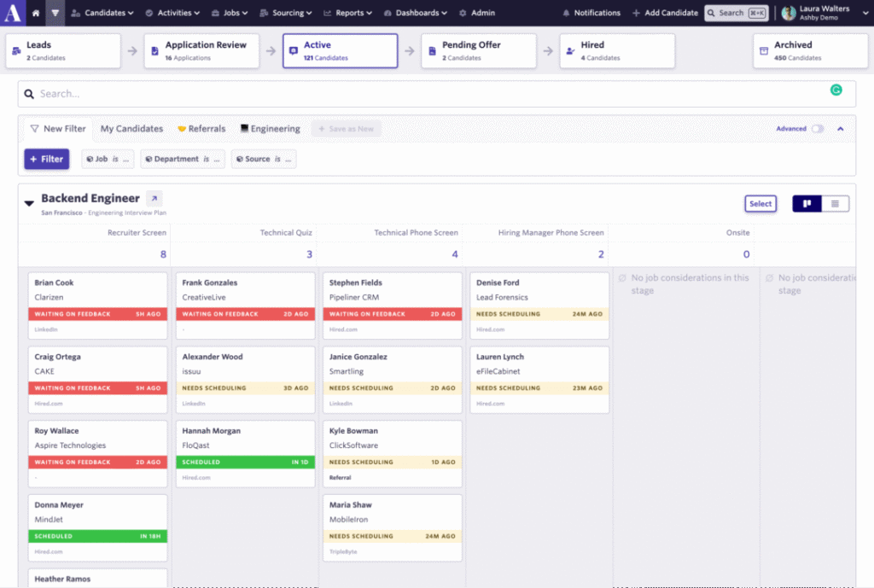The image size is (874, 588).
Task: Expand the Reports menu
Action: pos(348,13)
